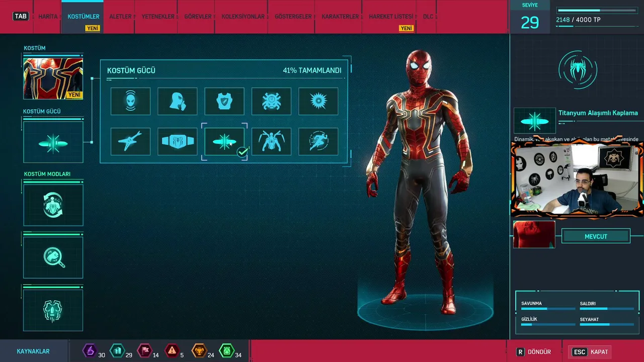Click the "2148 / 4000 TP" experience text

pyautogui.click(x=578, y=20)
